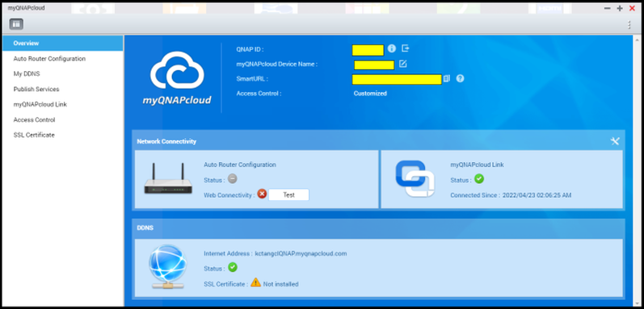Click the DDNS globe icon
The image size is (644, 309).
167,267
